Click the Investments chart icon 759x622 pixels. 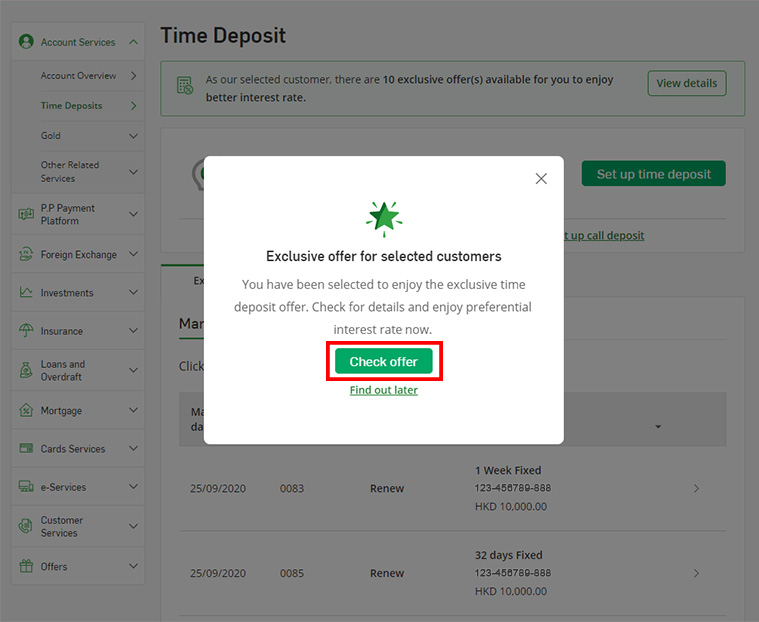coord(26,293)
